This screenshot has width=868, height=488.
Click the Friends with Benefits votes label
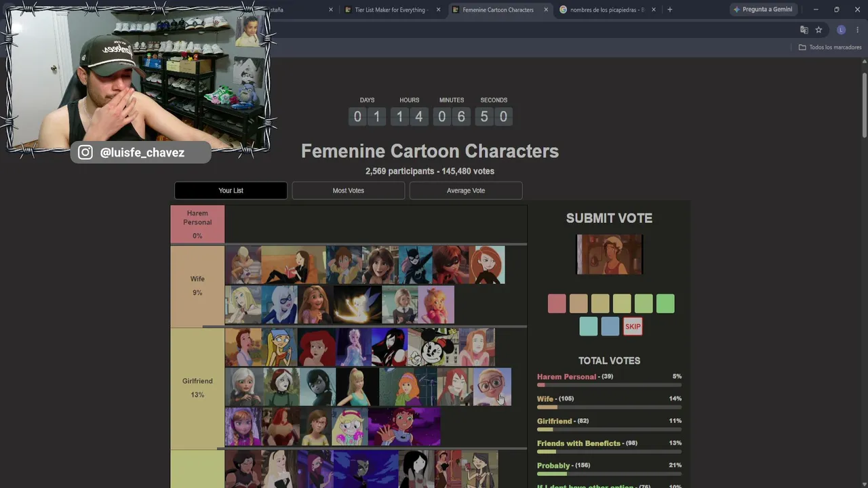point(587,443)
